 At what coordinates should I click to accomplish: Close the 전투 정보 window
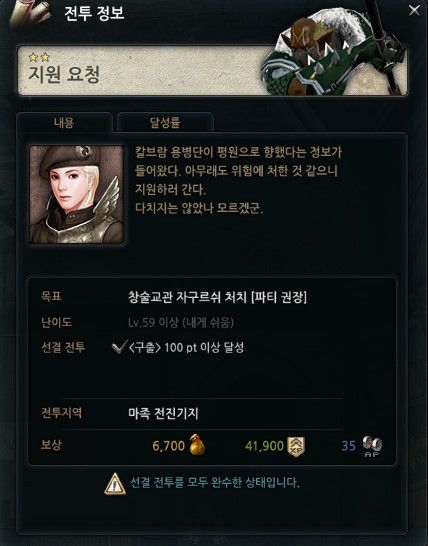click(x=414, y=10)
